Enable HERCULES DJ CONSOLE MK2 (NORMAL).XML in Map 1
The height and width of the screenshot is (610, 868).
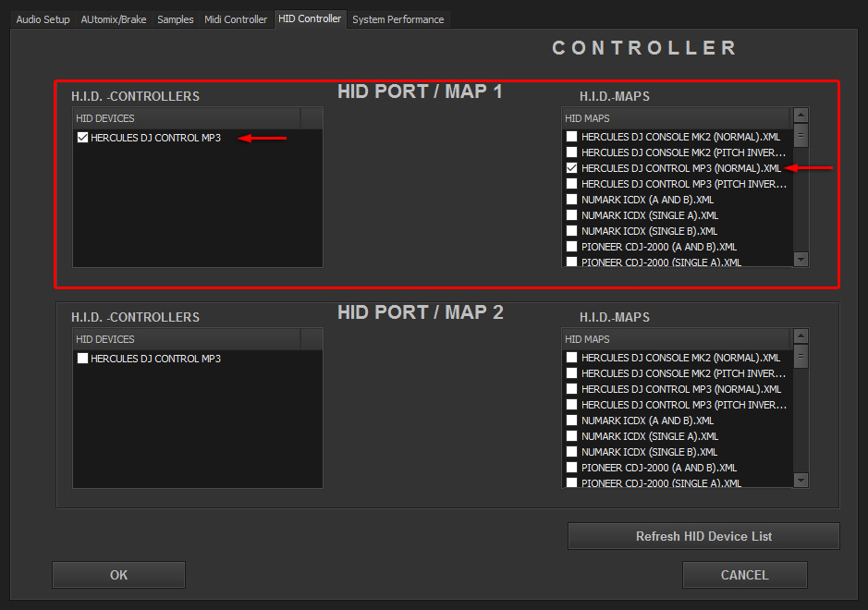pos(571,137)
